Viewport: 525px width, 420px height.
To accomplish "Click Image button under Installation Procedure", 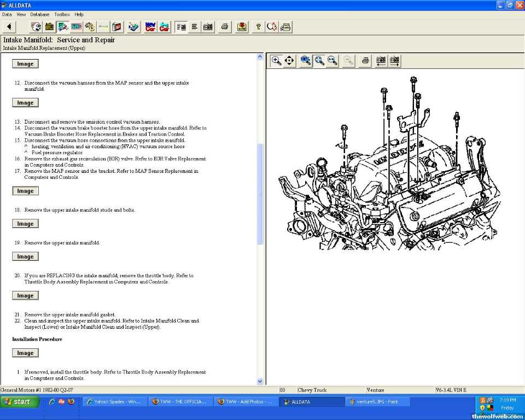I will point(25,353).
